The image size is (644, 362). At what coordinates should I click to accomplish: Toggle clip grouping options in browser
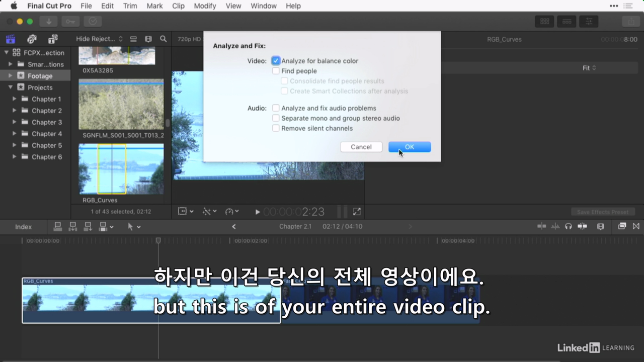coord(133,39)
